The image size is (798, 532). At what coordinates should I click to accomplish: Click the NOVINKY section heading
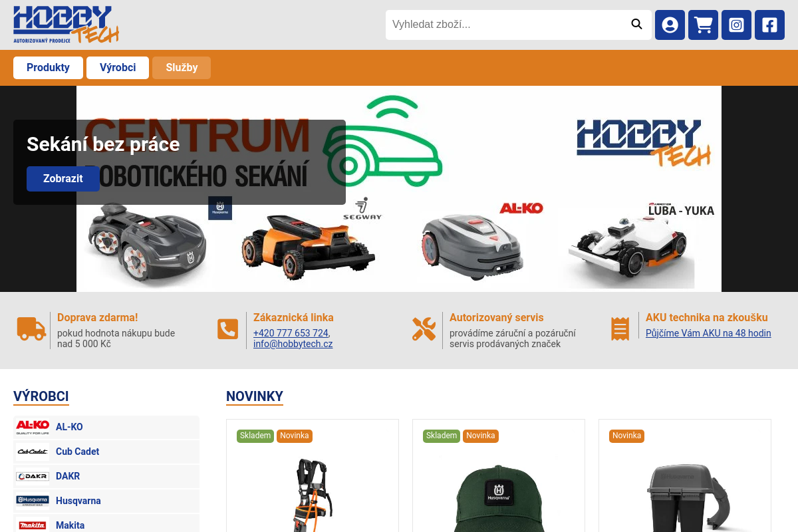pyautogui.click(x=255, y=397)
